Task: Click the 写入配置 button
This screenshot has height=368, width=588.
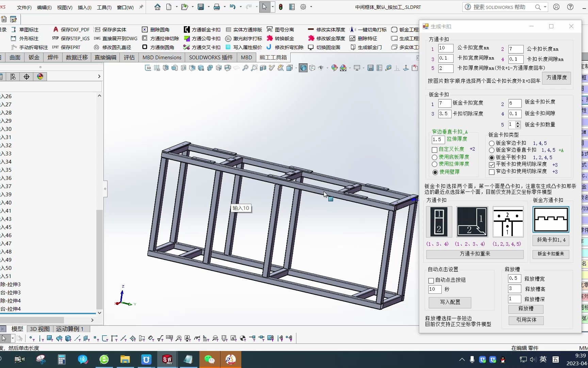Action: point(450,303)
